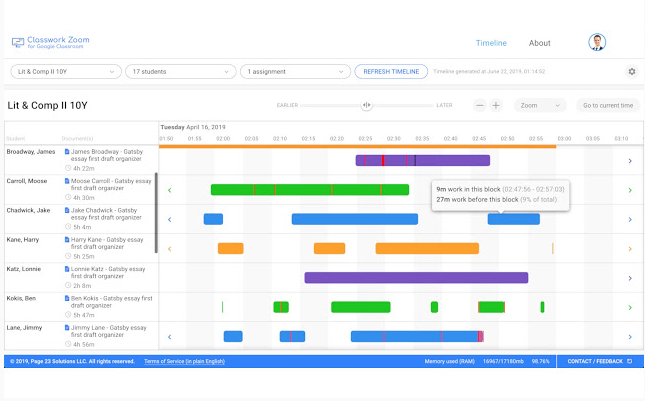Click the earlier/later timeline slider handle
645x401 pixels.
(x=366, y=105)
